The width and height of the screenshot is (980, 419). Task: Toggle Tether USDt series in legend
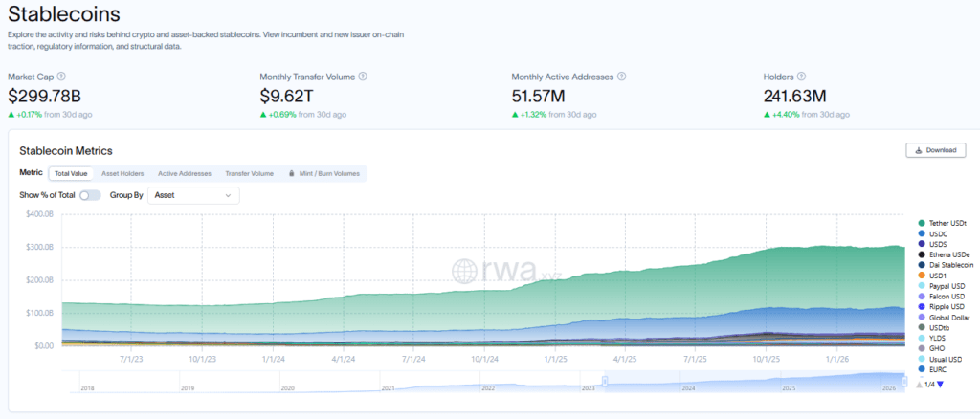(947, 223)
